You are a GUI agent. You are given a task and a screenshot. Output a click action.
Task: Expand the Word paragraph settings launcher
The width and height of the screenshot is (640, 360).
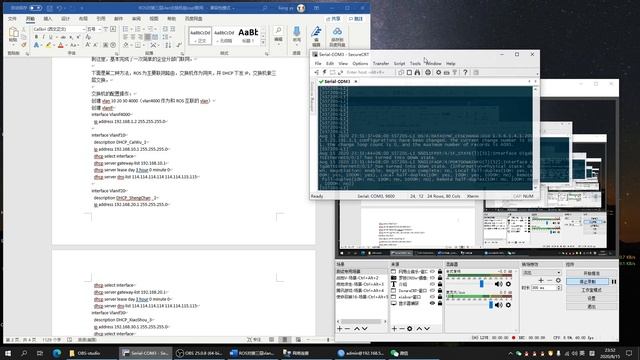coord(182,53)
